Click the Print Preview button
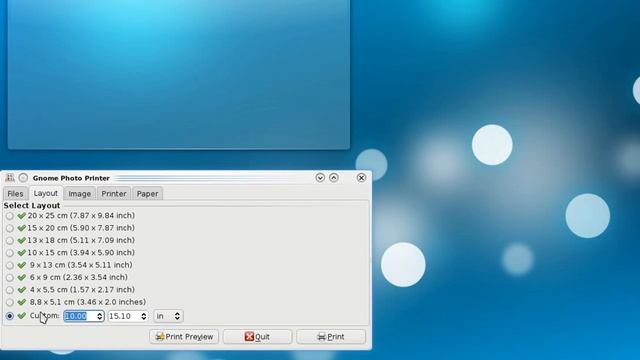The image size is (640, 360). 184,337
